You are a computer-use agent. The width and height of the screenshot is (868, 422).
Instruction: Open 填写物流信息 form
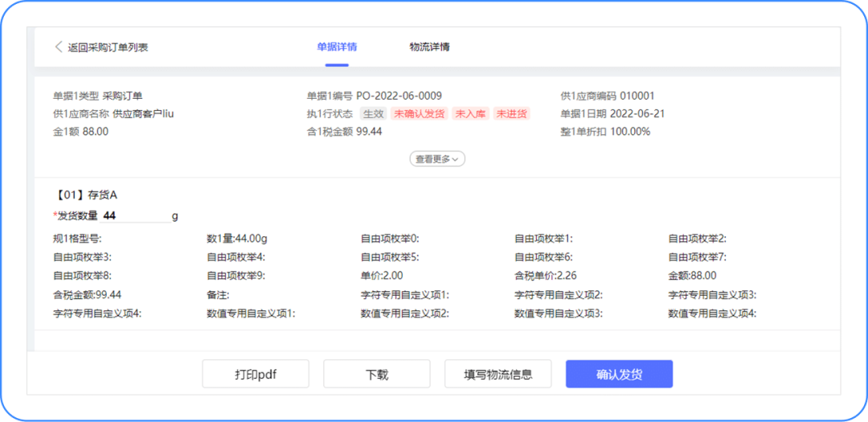point(497,374)
